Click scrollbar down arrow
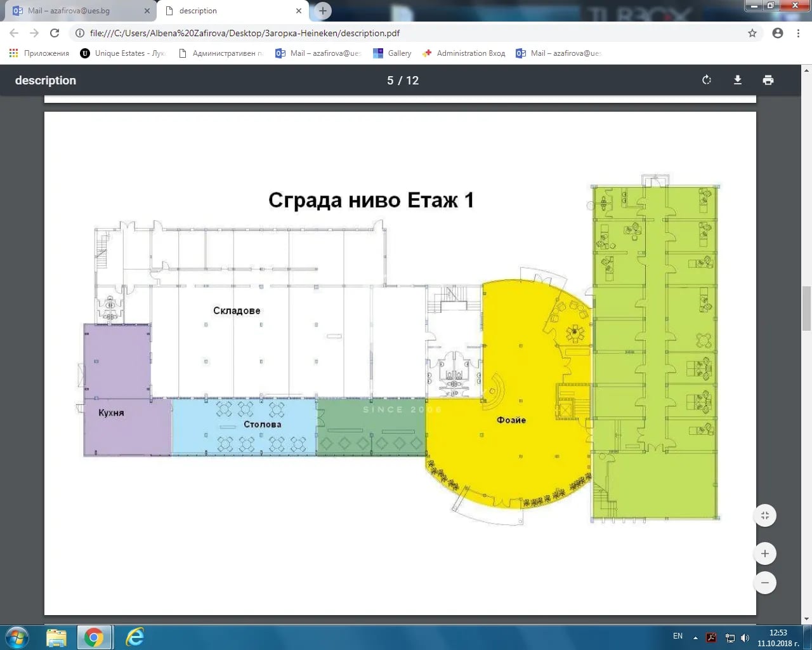The width and height of the screenshot is (812, 650). pyautogui.click(x=806, y=619)
